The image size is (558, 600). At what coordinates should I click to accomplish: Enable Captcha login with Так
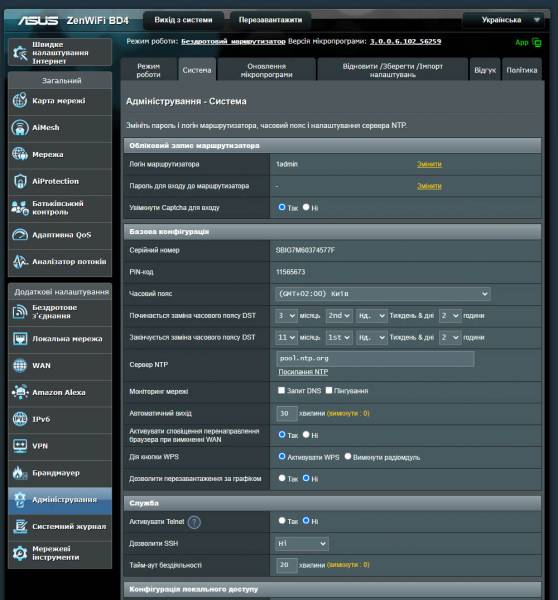[x=282, y=207]
